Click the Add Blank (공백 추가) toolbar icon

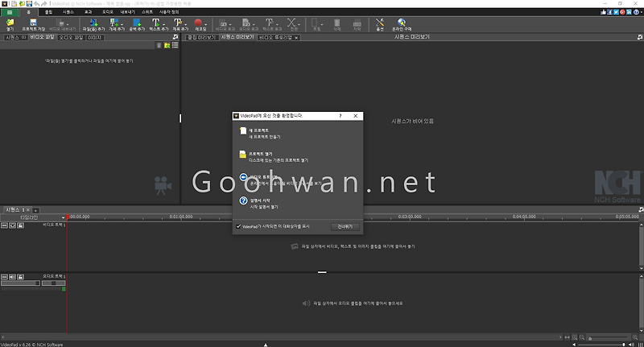(x=137, y=24)
